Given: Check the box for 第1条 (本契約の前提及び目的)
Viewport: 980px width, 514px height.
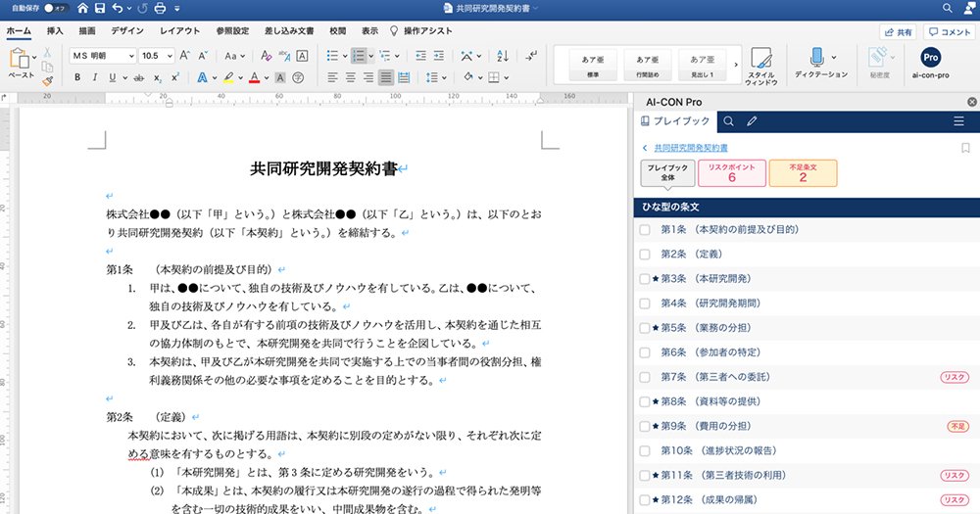Looking at the screenshot, I should pos(645,230).
